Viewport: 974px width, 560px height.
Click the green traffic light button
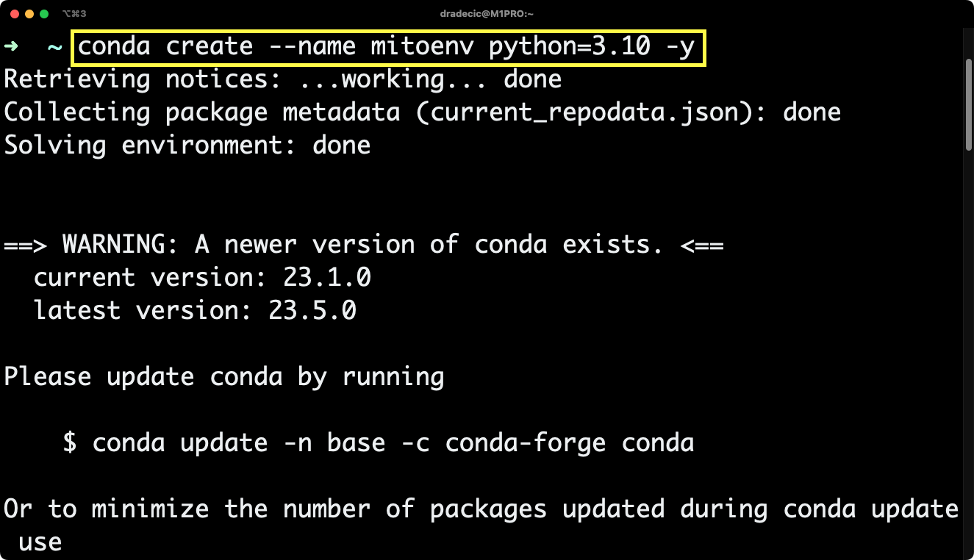coord(46,12)
